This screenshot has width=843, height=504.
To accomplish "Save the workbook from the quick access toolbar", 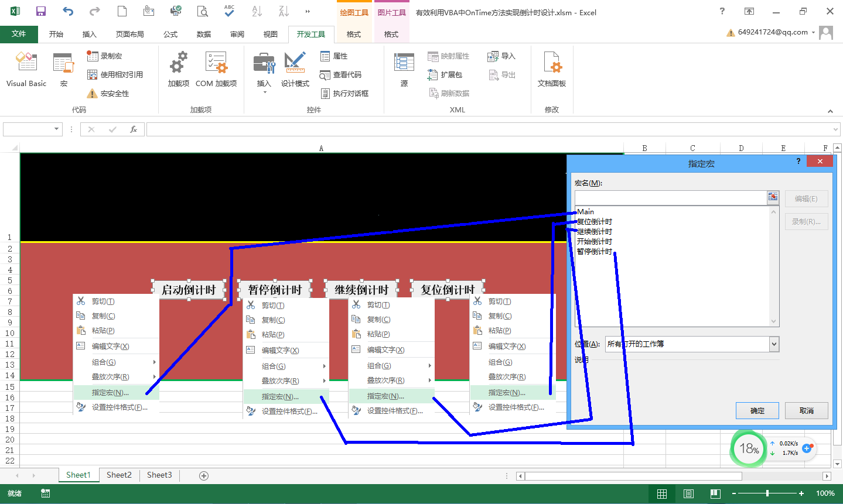I will (41, 11).
